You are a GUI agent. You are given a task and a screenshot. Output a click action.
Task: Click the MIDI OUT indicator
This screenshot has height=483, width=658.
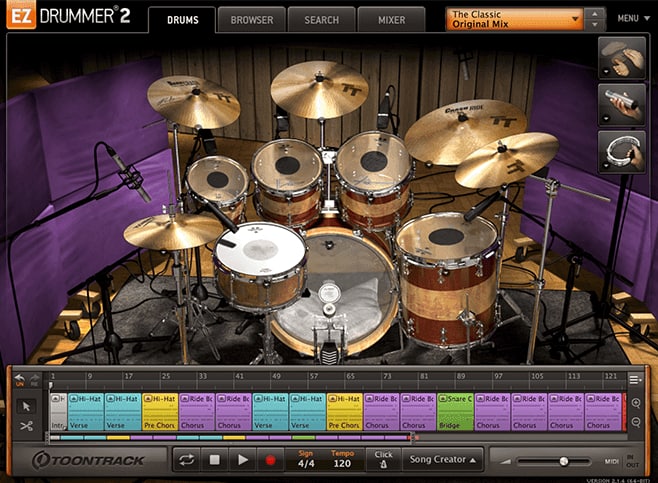(632, 465)
